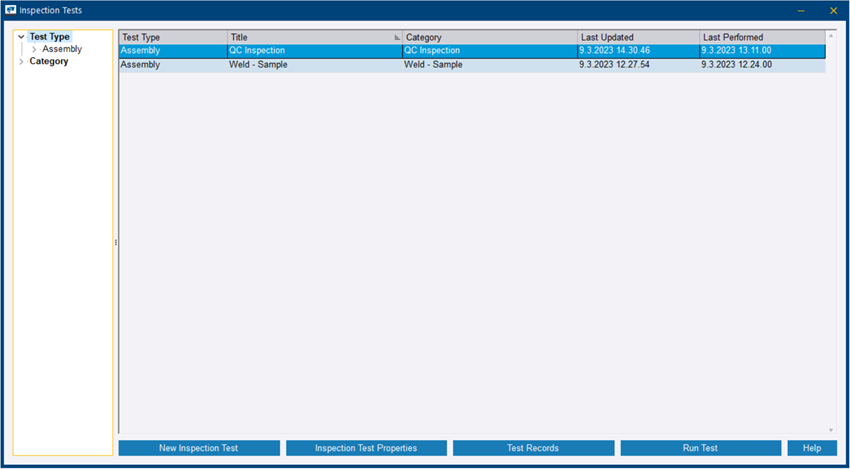
Task: Sort by the Category column header
Action: coord(489,38)
